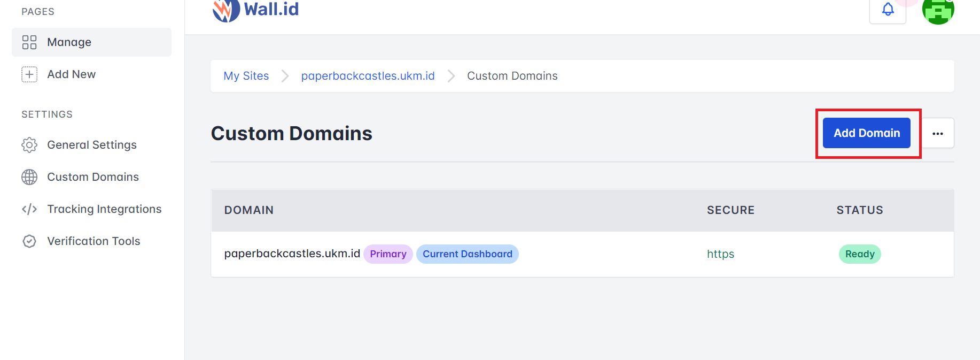Click the Custom Domains page heading
The image size is (980, 360).
click(292, 133)
